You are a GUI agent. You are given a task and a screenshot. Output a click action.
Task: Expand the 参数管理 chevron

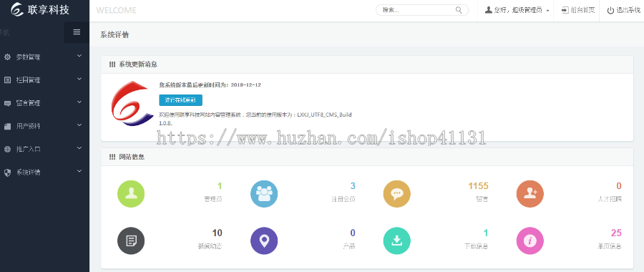point(79,56)
